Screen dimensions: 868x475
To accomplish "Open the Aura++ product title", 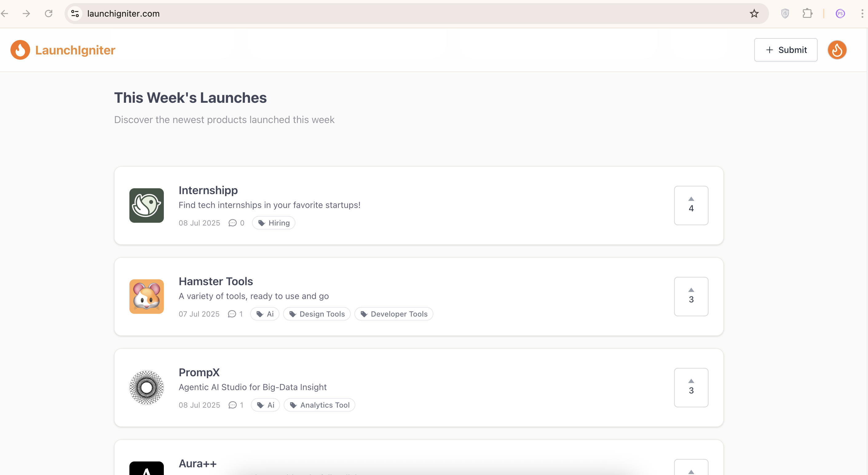I will pos(197,464).
